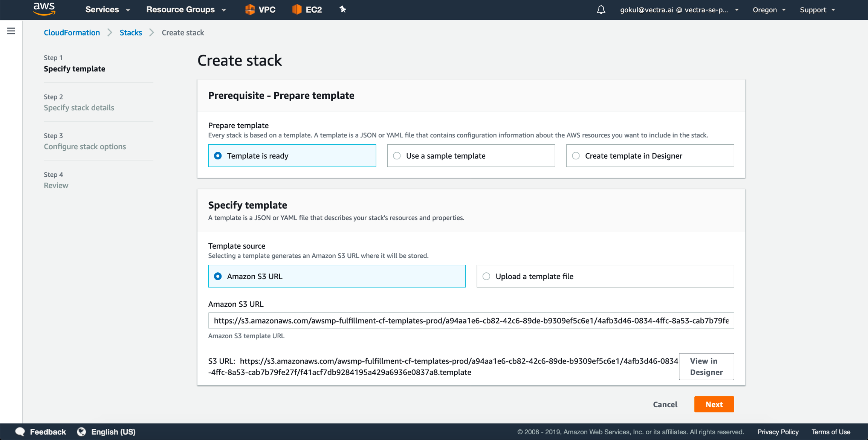868x440 pixels.
Task: Open the notifications bell
Action: [601, 10]
